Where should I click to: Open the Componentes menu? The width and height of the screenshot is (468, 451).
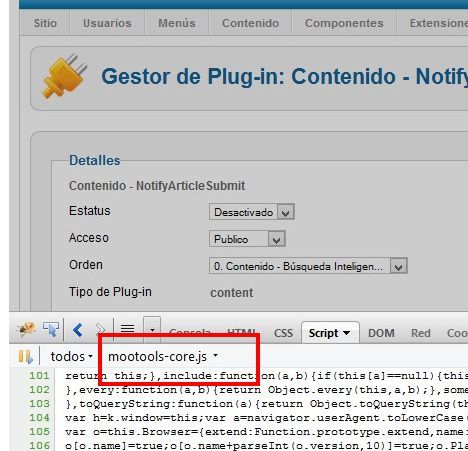pyautogui.click(x=344, y=23)
